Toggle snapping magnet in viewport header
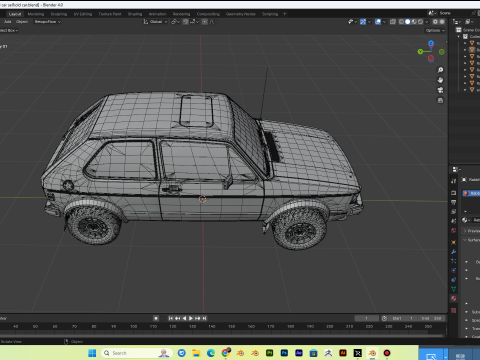 (x=186, y=22)
